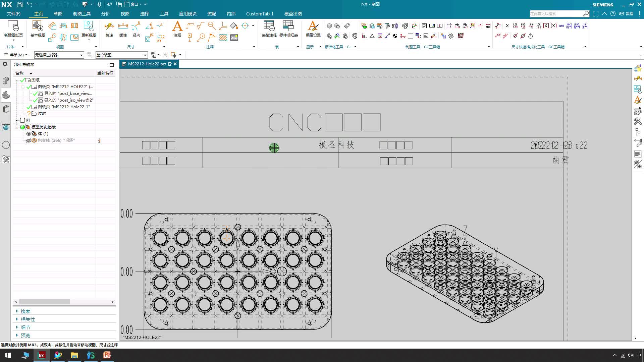
Task: Switch to the 应用模块 ribbon tab
Action: click(x=188, y=14)
